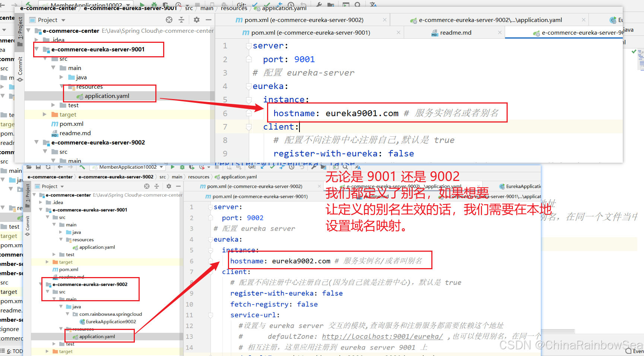The height and width of the screenshot is (356, 644).
Task: Click hostname eureka9001.com line in editor
Action: coord(386,113)
